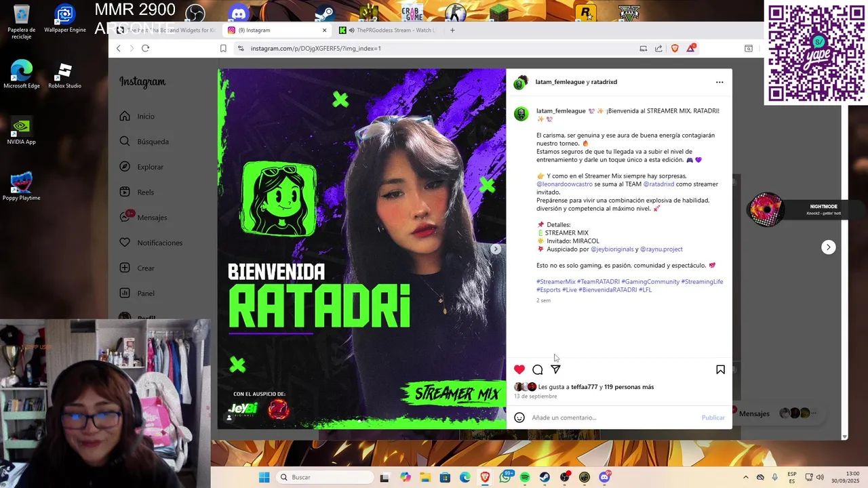The height and width of the screenshot is (488, 868).
Task: Switch to ThePRGoddess Stream tab
Action: [x=388, y=30]
